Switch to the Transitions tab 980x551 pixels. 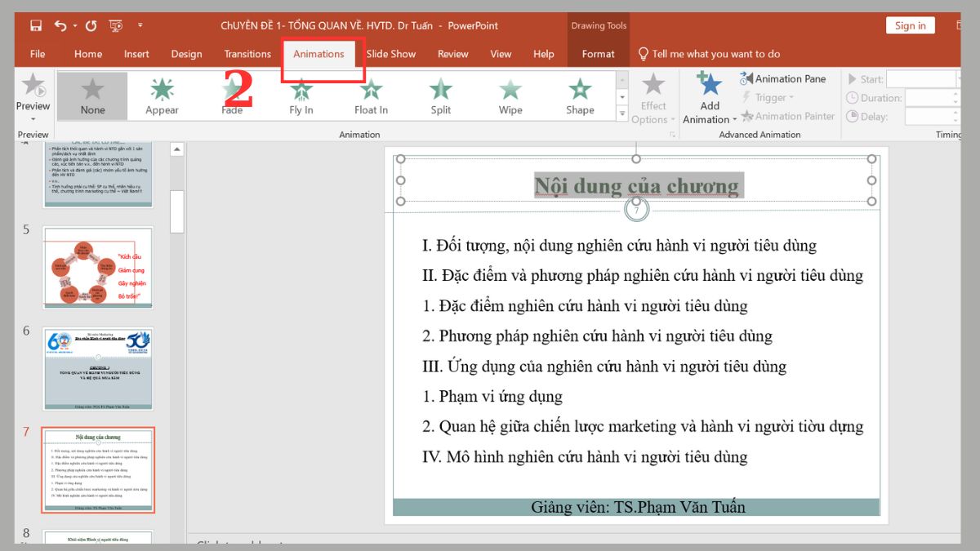[247, 54]
